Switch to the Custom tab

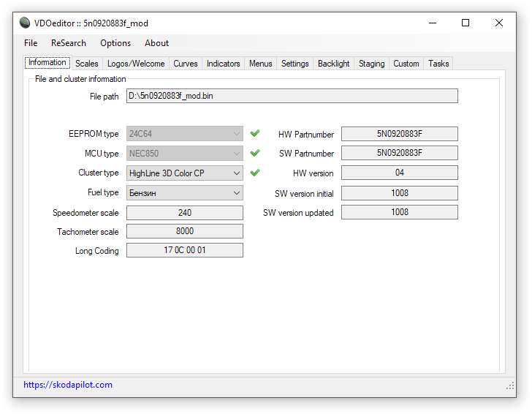pos(406,64)
